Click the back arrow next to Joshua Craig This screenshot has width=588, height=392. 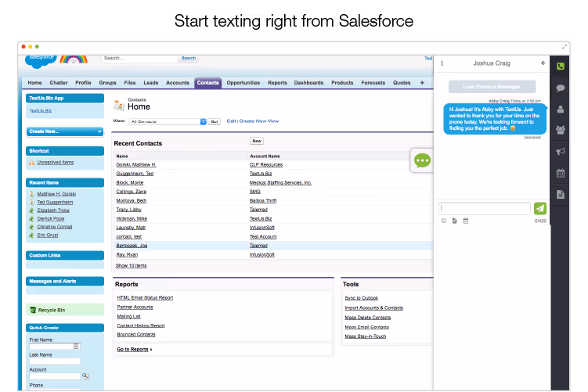543,63
